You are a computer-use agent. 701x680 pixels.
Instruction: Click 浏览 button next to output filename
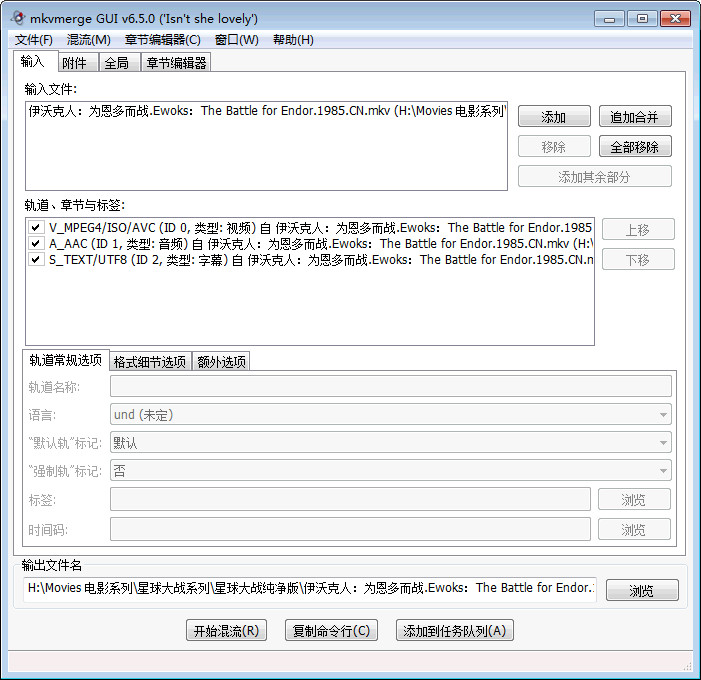click(641, 591)
